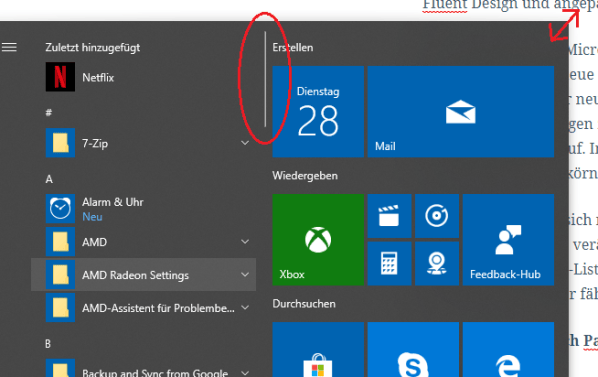Launch the Skype tile
The height and width of the screenshot is (377, 598).
(x=413, y=350)
